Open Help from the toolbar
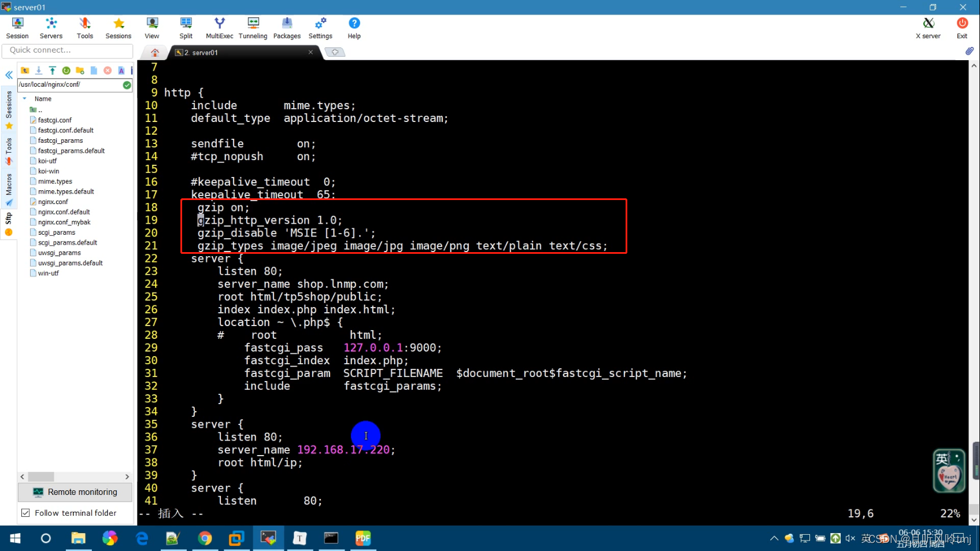The image size is (980, 551). click(x=354, y=28)
